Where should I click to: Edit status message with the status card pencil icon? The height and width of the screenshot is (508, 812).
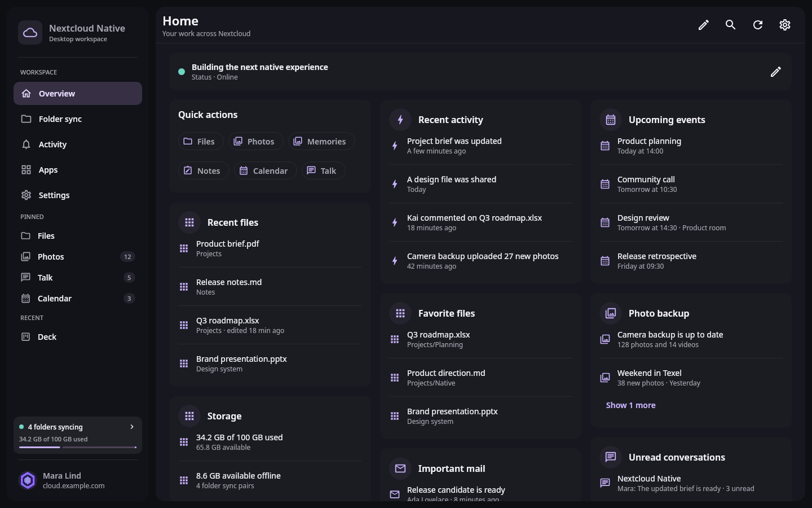[776, 72]
